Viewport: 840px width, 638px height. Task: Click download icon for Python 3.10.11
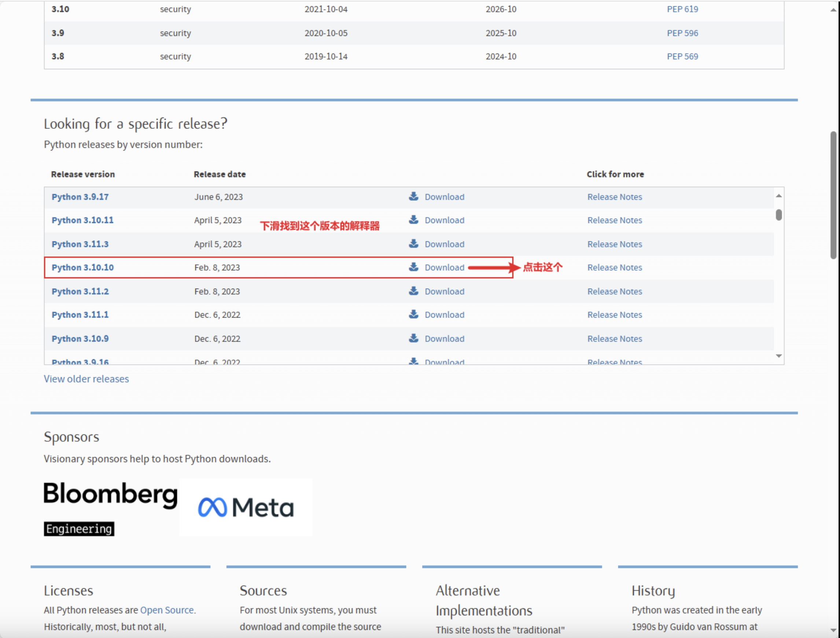[x=413, y=220]
